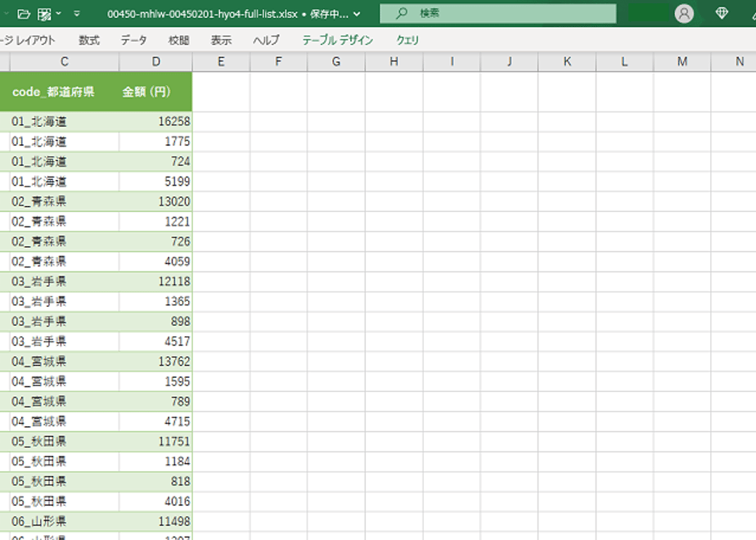Open the file name dropdown for 00450-mhlw-00450201-hyo4-full-list.xlsx
The height and width of the screenshot is (540, 756).
click(357, 14)
